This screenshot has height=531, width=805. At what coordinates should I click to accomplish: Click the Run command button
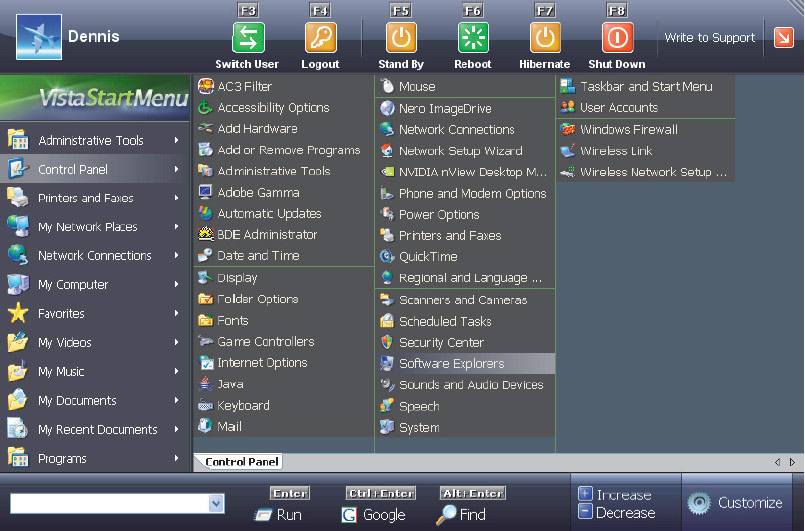coord(278,514)
